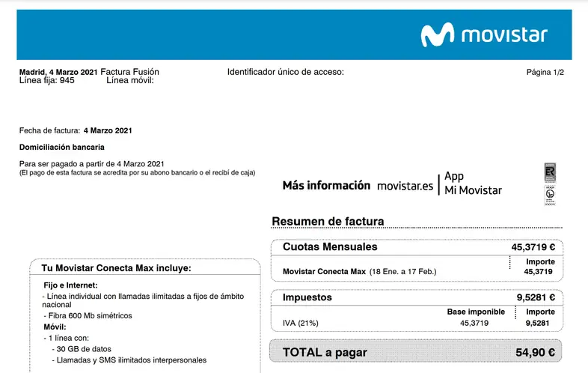Select the total amount '54,90 €'
This screenshot has height=373, width=588.
click(535, 352)
